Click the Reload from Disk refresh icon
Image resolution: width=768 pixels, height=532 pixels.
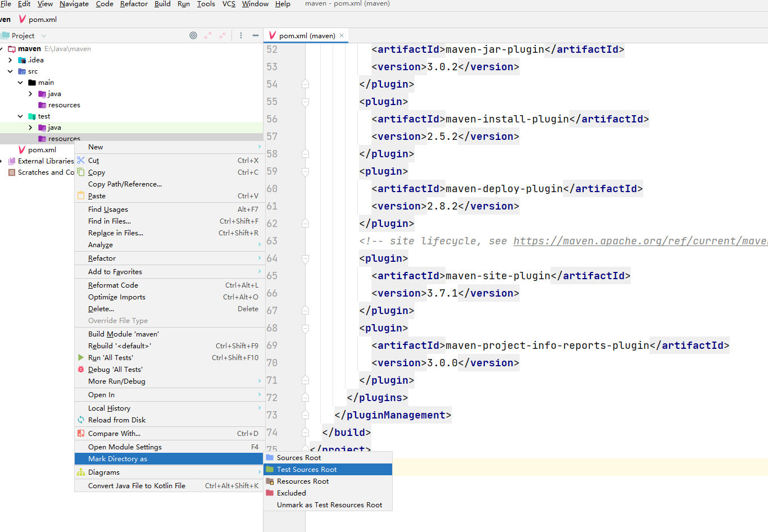click(x=81, y=420)
